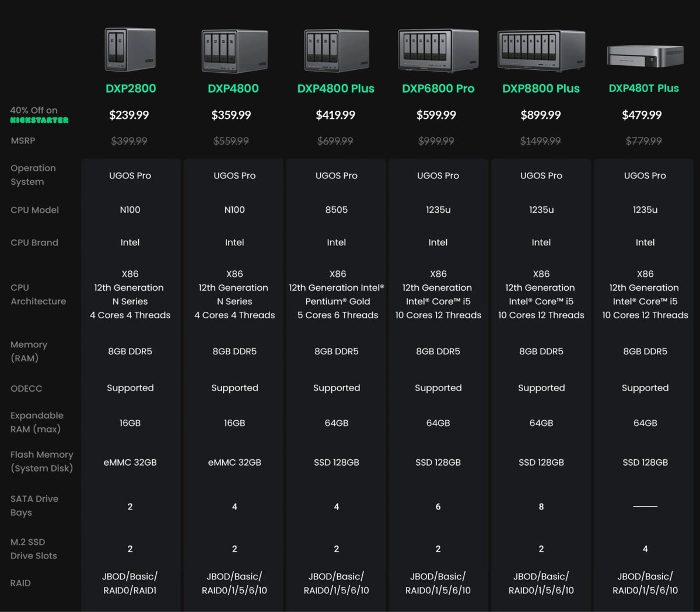Viewport: 700px width, 612px height.
Task: Click the M.2 SSD Drive Slots label
Action: (33, 548)
